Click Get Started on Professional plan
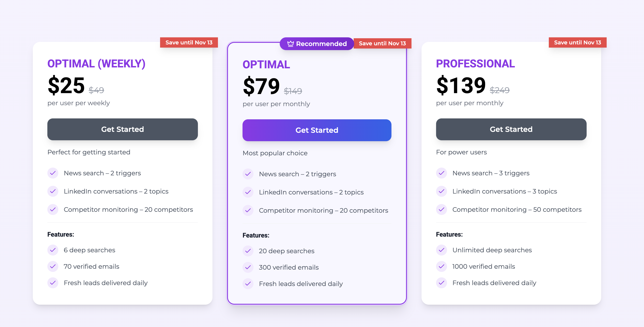The width and height of the screenshot is (644, 327). (511, 129)
